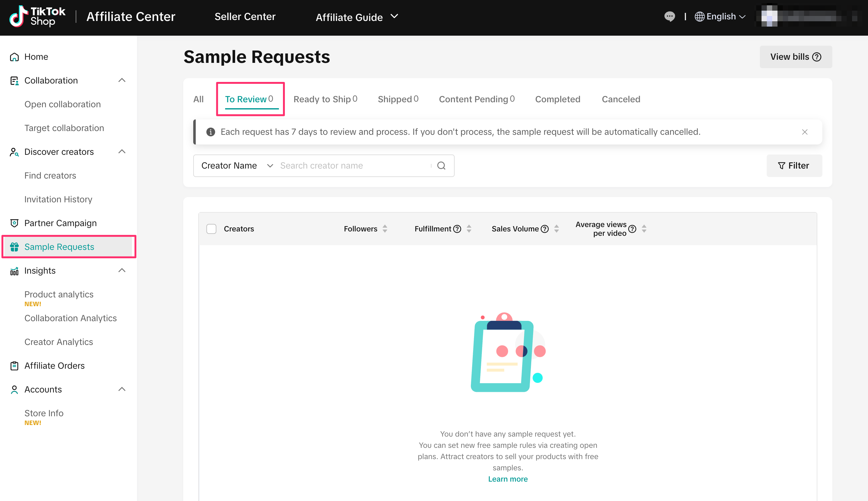This screenshot has width=868, height=501.
Task: Sort by Followers column arrows
Action: pos(385,229)
